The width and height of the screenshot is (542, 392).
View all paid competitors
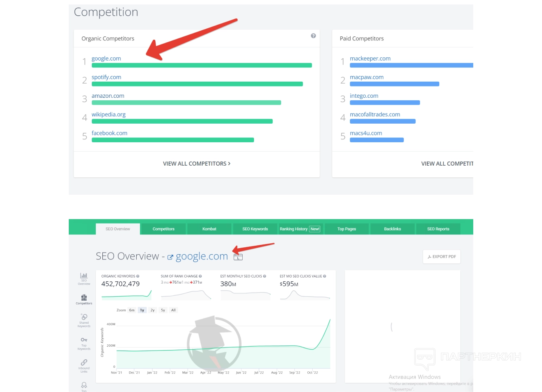(x=447, y=164)
